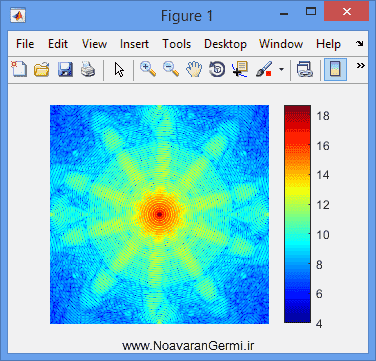
Task: Click the colorbar beside the plot
Action: [297, 214]
